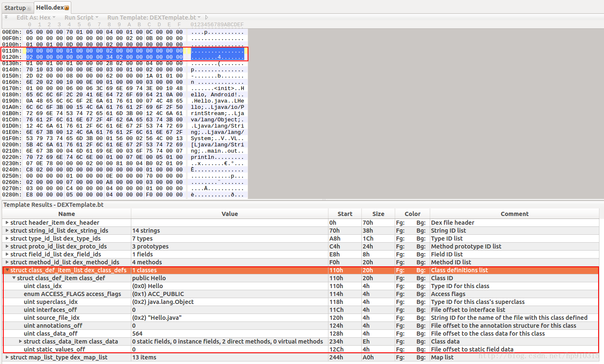This screenshot has height=364, width=604.
Task: Click the '0123456789ABCDEF' ASCII ruler header
Action: coord(217,25)
